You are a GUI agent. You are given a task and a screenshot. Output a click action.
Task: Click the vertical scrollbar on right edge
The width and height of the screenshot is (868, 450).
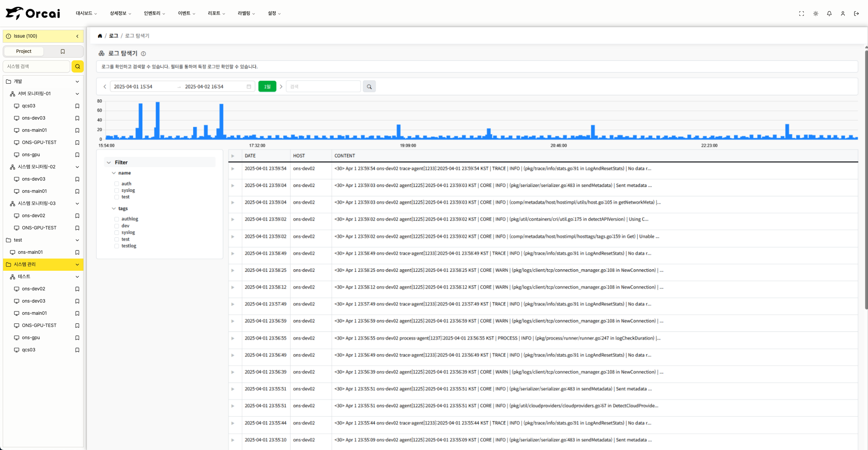tap(866, 180)
